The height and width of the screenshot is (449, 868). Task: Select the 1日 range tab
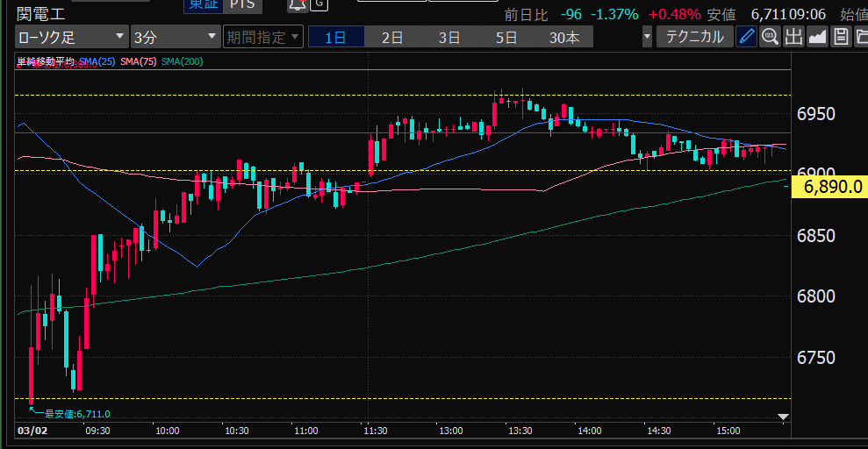[x=334, y=37]
